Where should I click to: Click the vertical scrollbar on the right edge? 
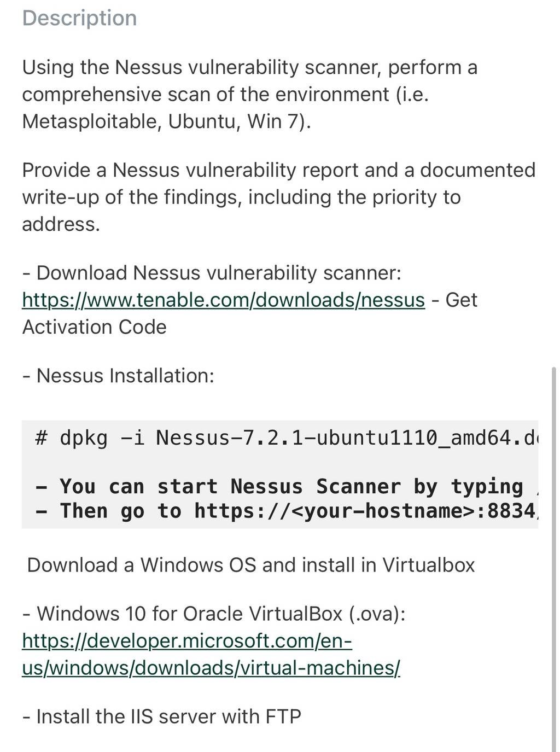[x=554, y=558]
